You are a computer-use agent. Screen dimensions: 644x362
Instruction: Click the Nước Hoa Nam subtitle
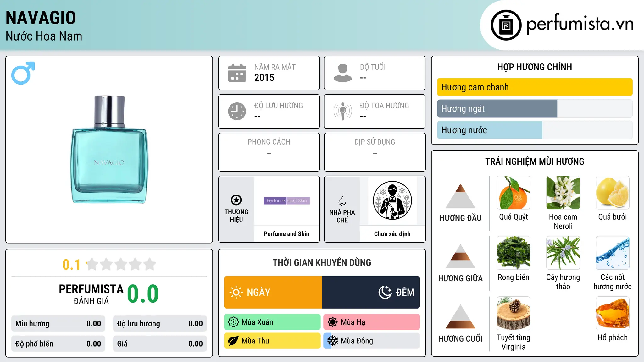tap(44, 36)
